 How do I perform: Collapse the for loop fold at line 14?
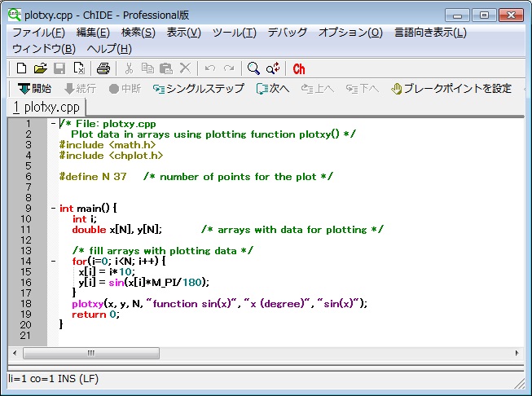point(53,261)
